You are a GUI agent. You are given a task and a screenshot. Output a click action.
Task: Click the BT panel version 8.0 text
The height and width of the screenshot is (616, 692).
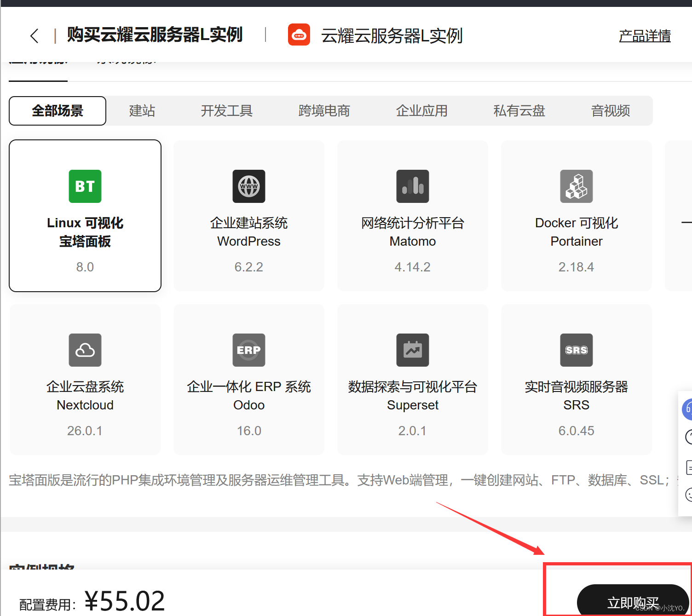pyautogui.click(x=85, y=267)
